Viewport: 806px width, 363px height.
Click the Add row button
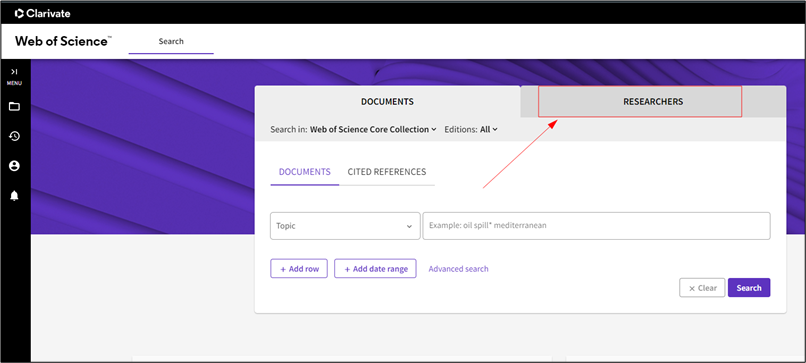[299, 269]
